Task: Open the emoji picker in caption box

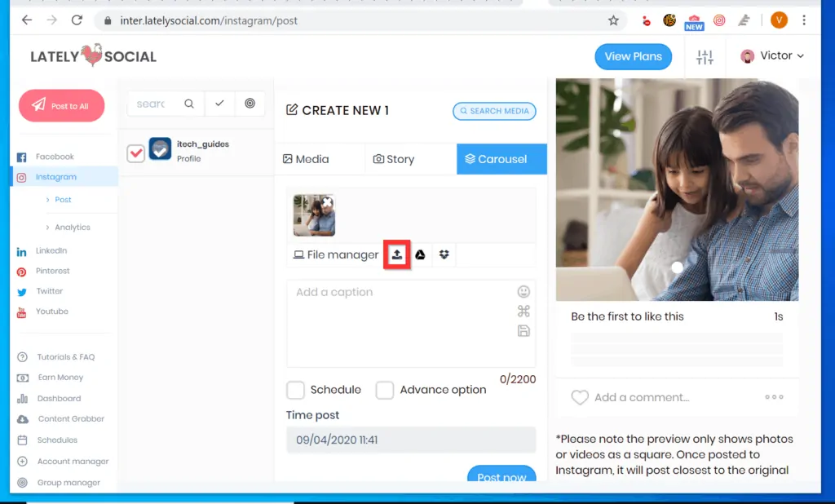Action: tap(524, 291)
